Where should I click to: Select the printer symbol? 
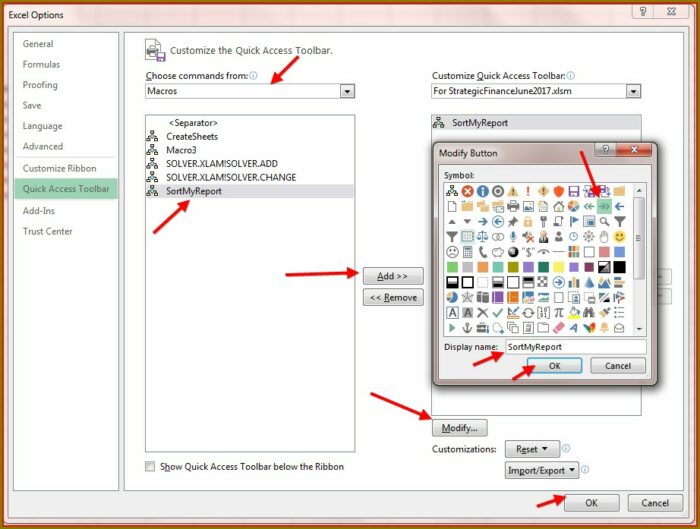tap(512, 207)
